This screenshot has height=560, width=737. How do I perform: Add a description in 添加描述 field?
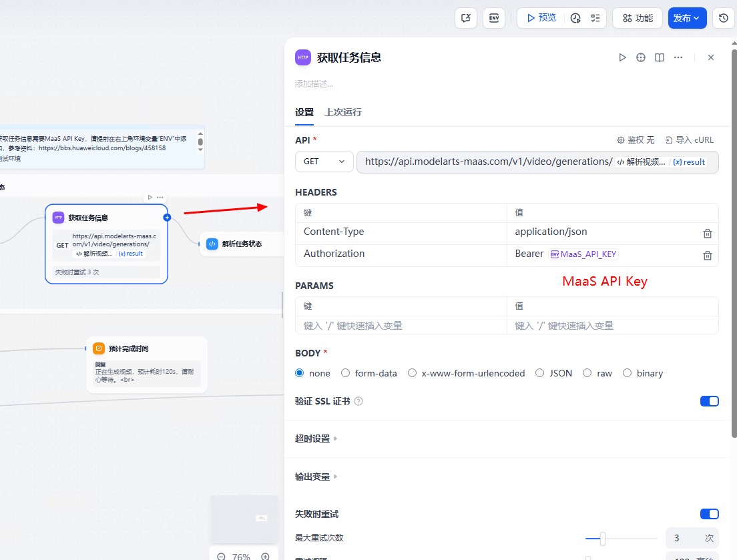pyautogui.click(x=314, y=84)
